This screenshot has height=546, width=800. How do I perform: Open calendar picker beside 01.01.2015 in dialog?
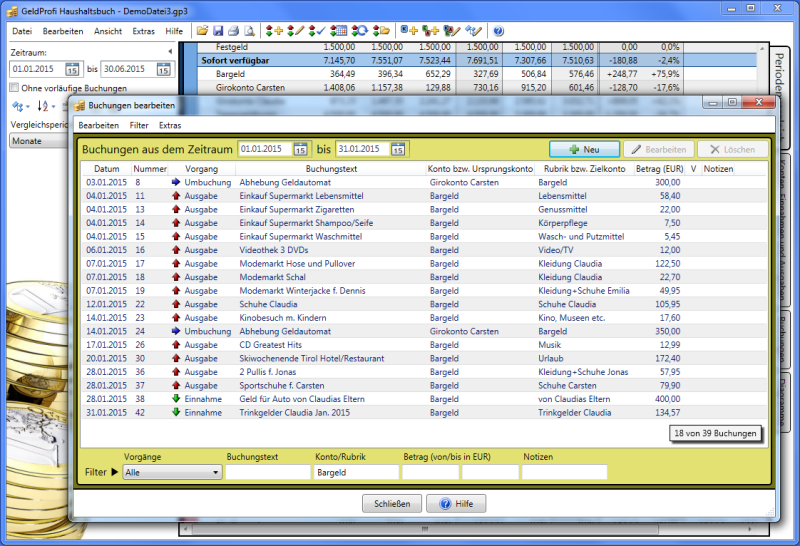[x=301, y=149]
